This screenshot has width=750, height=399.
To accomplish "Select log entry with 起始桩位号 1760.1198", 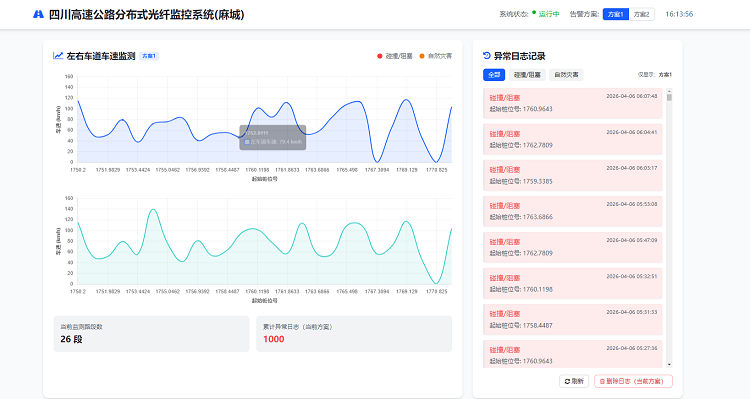I will [573, 283].
